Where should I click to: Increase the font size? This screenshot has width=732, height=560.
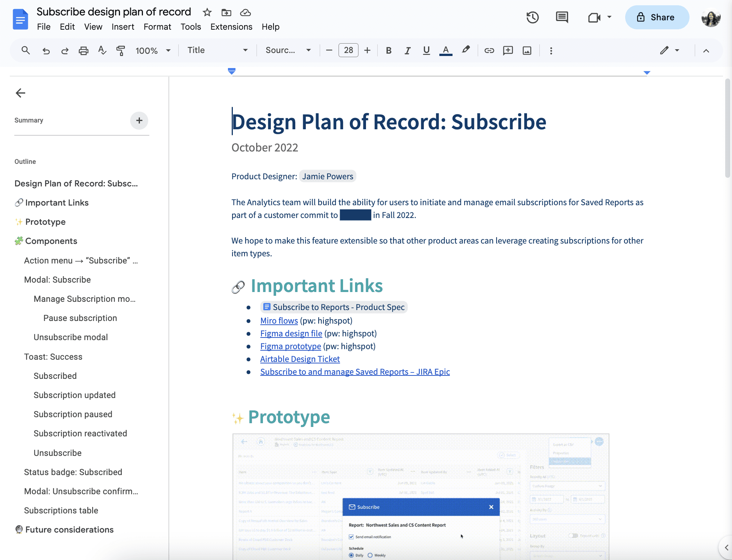coord(368,50)
